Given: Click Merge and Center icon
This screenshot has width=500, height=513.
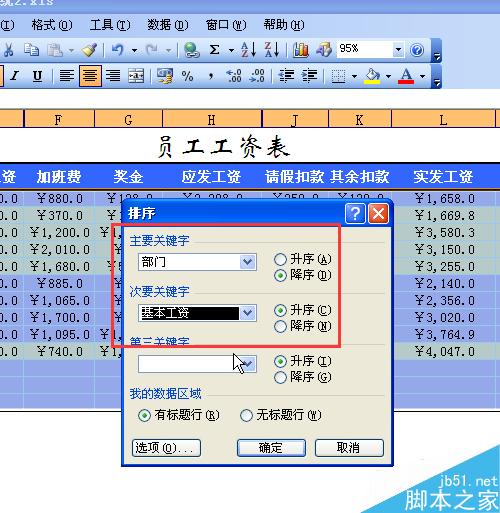Looking at the screenshot, I should (136, 76).
